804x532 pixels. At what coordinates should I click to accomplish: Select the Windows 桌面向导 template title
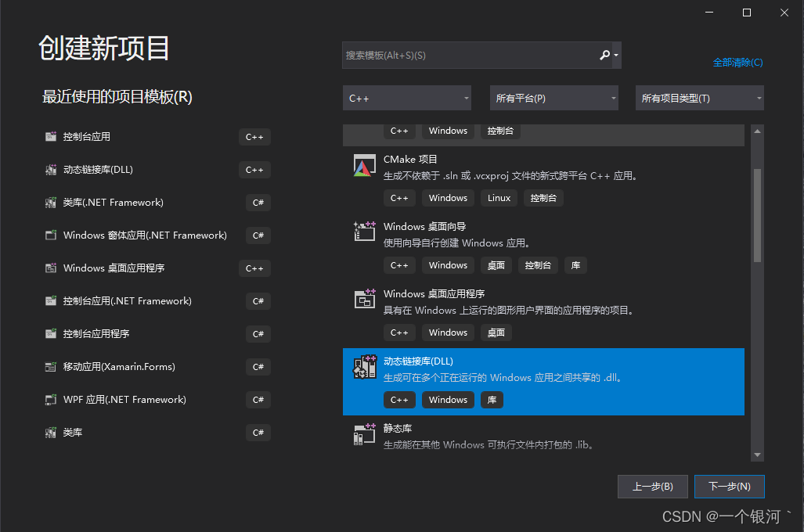424,227
